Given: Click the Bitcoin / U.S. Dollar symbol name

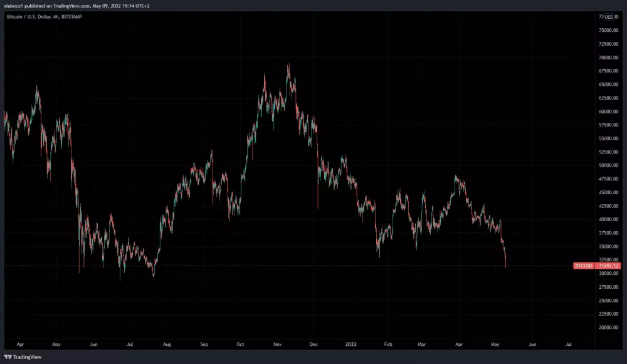Looking at the screenshot, I should (x=28, y=18).
